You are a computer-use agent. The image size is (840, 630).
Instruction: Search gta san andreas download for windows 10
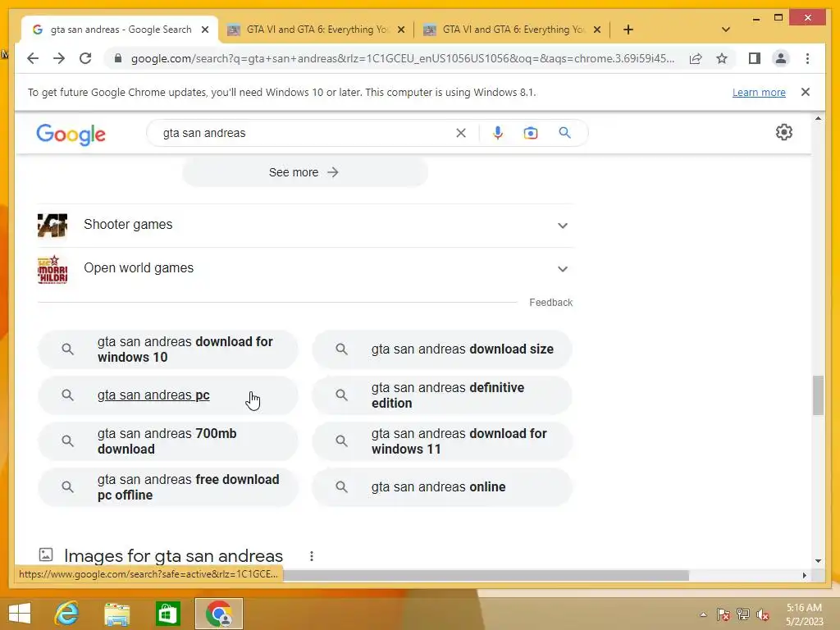[x=167, y=349]
